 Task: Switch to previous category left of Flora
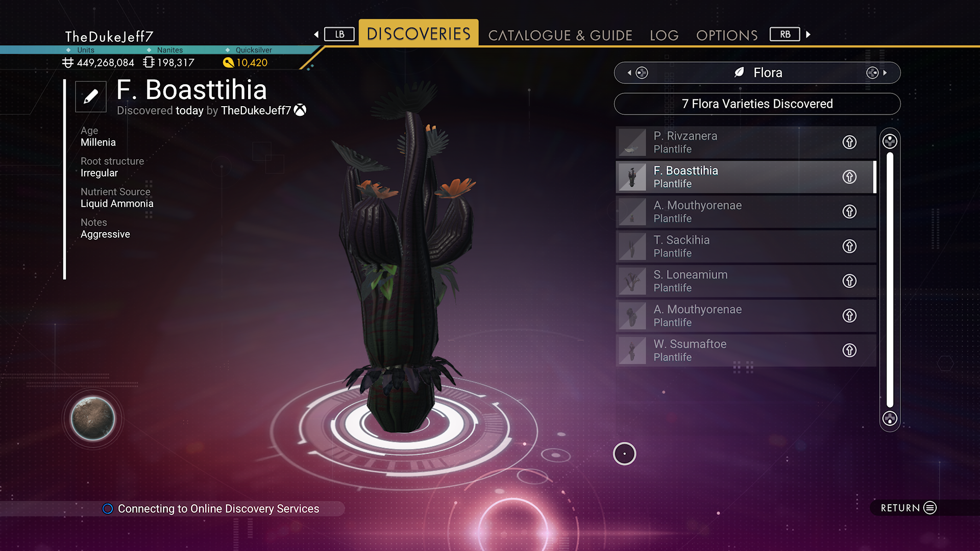tap(638, 73)
